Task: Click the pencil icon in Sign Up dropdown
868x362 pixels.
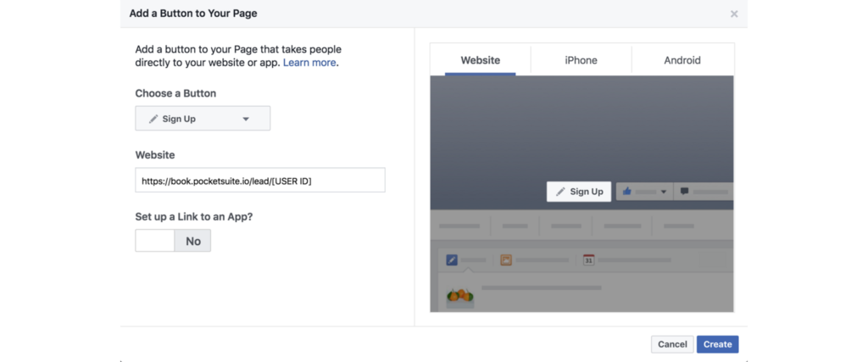Action: tap(153, 119)
